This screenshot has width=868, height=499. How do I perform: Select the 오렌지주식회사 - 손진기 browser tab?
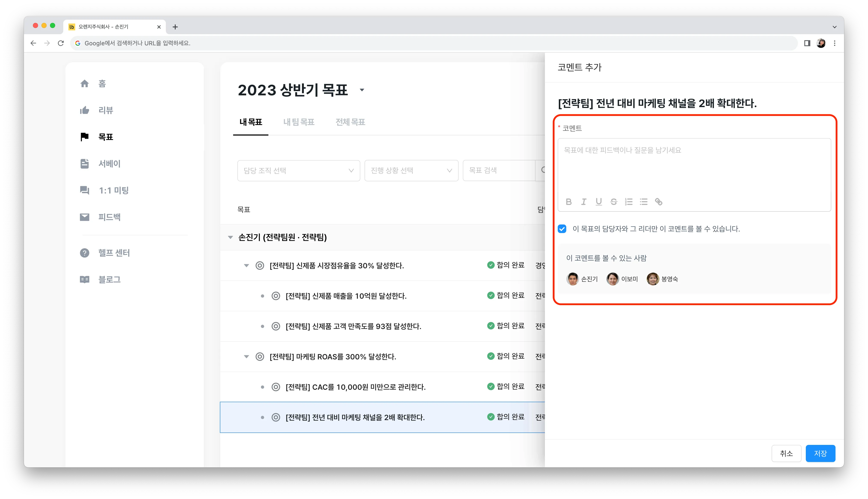[x=115, y=27]
